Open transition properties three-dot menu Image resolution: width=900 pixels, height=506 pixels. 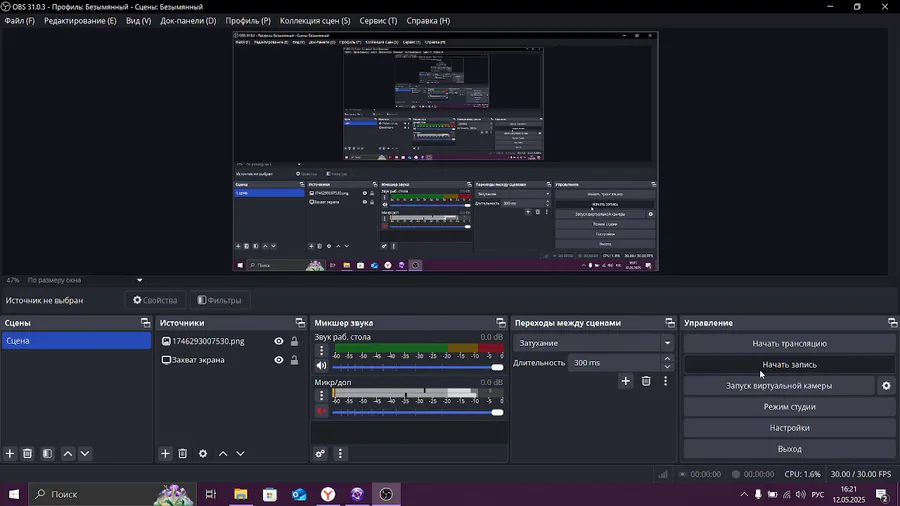[665, 381]
